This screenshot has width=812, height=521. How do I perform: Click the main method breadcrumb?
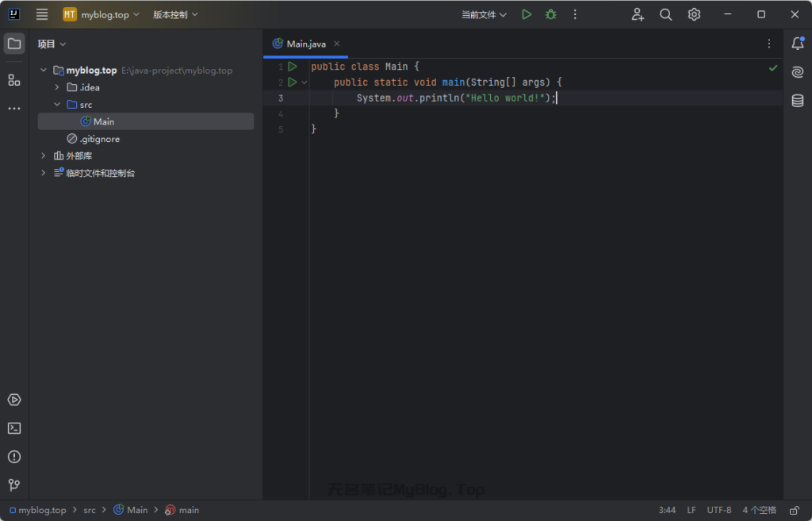182,510
